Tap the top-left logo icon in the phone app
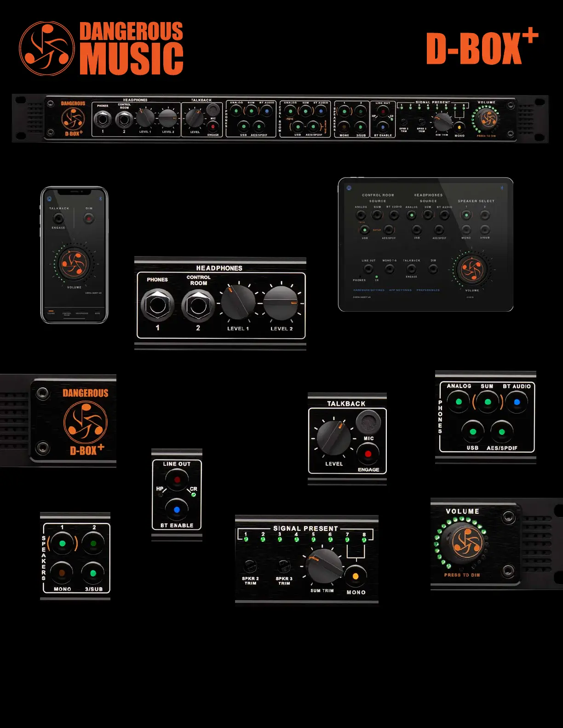563x728 pixels. pyautogui.click(x=49, y=199)
